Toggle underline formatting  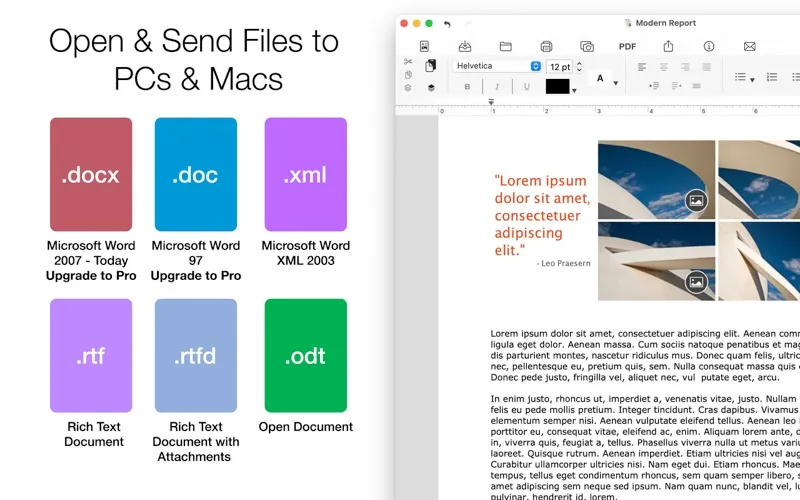click(x=527, y=87)
